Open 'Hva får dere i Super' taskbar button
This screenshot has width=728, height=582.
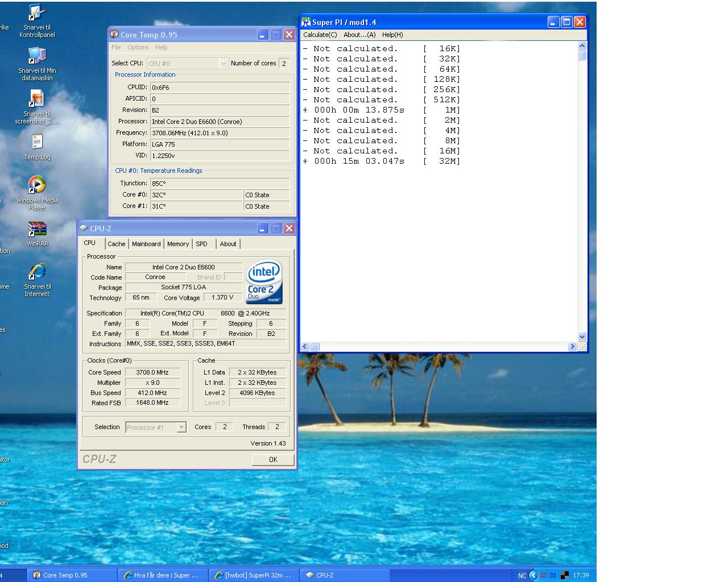point(162,575)
